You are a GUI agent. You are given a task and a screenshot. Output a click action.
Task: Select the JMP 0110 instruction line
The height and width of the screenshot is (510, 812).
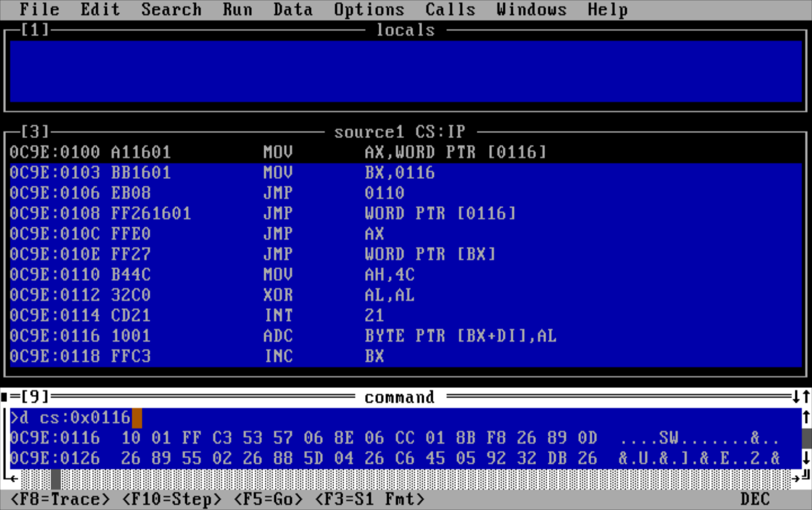point(405,193)
